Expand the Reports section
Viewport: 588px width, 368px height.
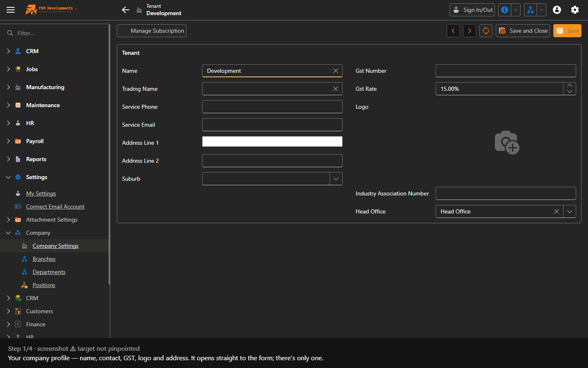(8, 159)
